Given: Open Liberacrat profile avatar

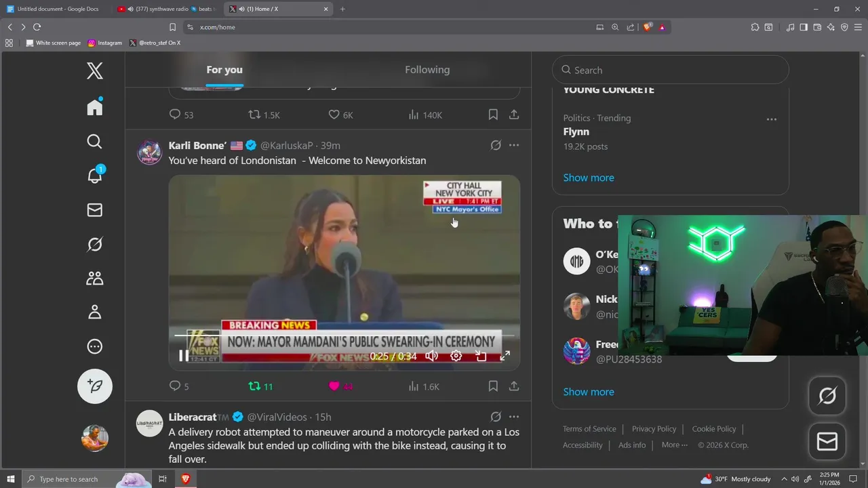Looking at the screenshot, I should pos(149,424).
